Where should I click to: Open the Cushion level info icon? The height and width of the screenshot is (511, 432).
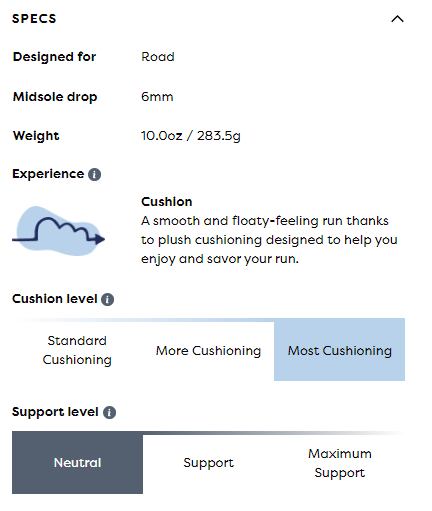pyautogui.click(x=107, y=299)
